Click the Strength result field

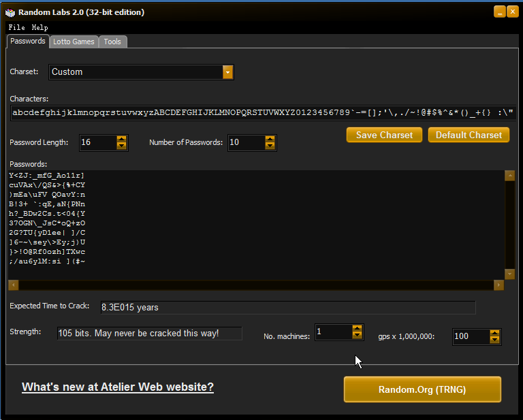149,334
